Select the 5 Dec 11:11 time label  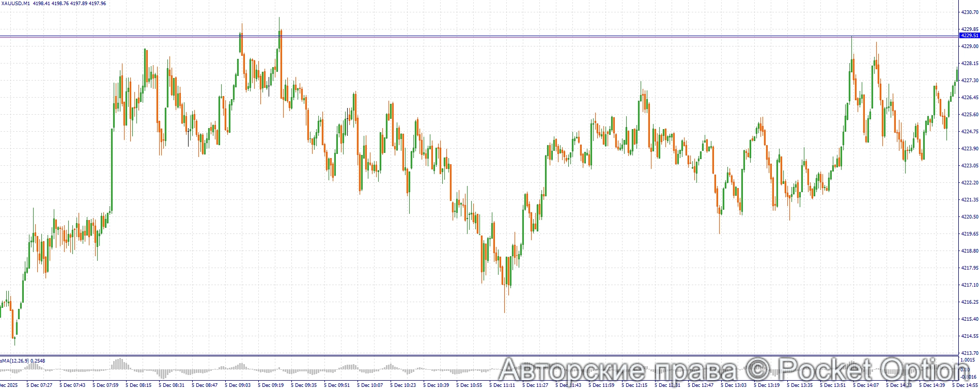click(x=502, y=385)
